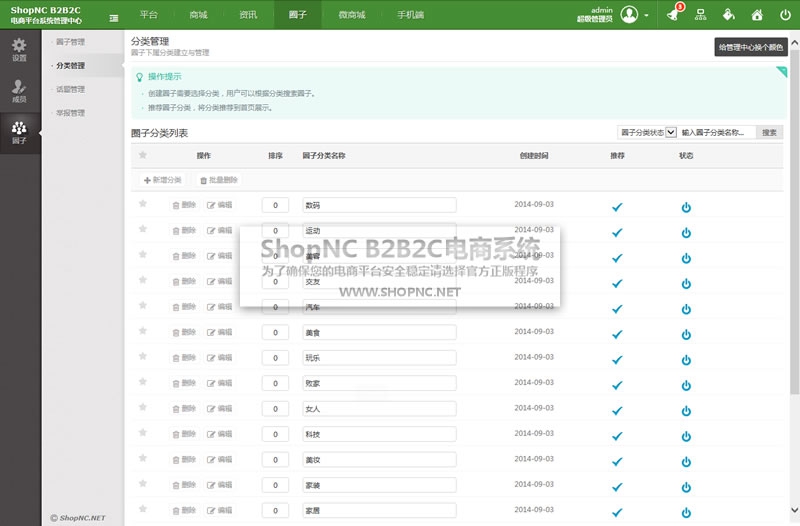Viewport: 800px width, 526px height.
Task: Click the star on the 科技 row
Action: coord(143,433)
